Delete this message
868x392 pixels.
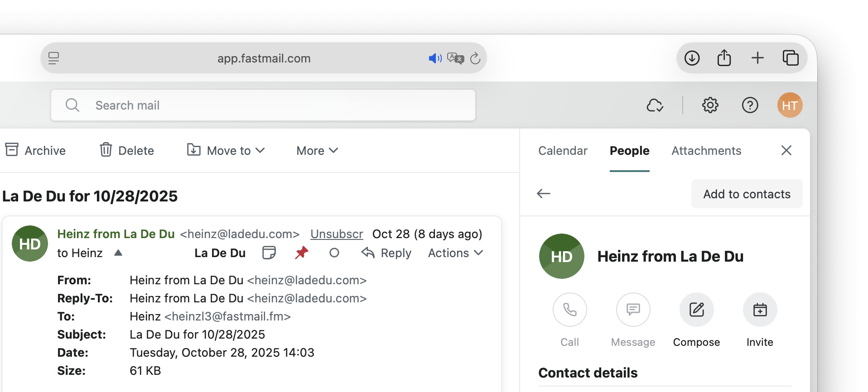click(127, 150)
